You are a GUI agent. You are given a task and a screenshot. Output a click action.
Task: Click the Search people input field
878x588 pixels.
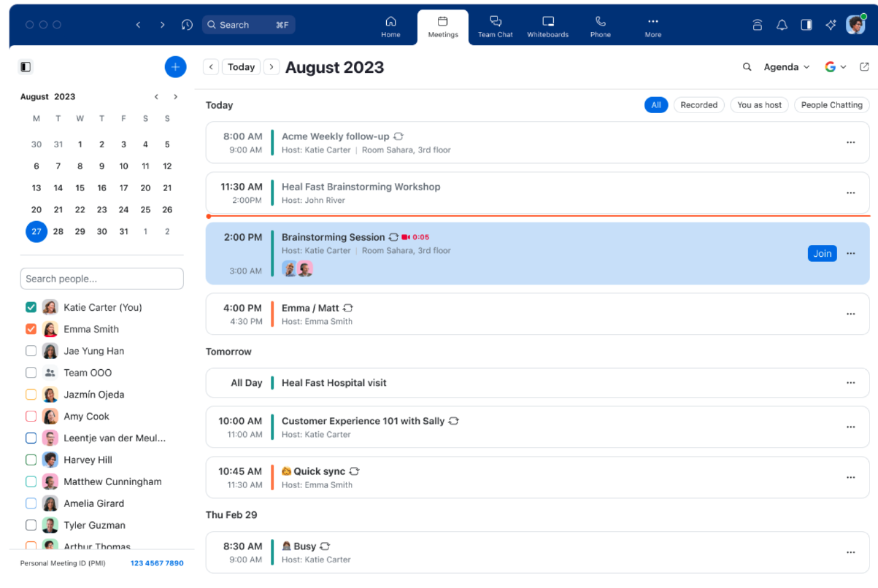pyautogui.click(x=101, y=279)
